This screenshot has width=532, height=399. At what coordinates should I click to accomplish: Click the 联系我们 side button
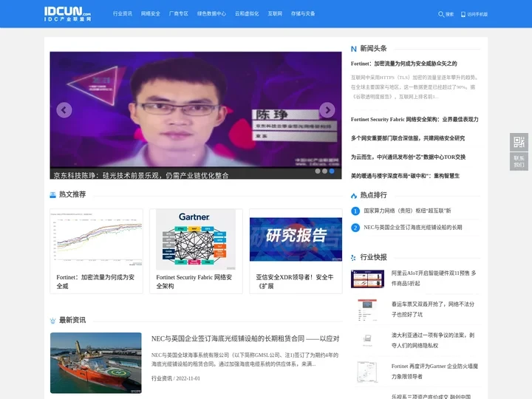click(x=519, y=162)
